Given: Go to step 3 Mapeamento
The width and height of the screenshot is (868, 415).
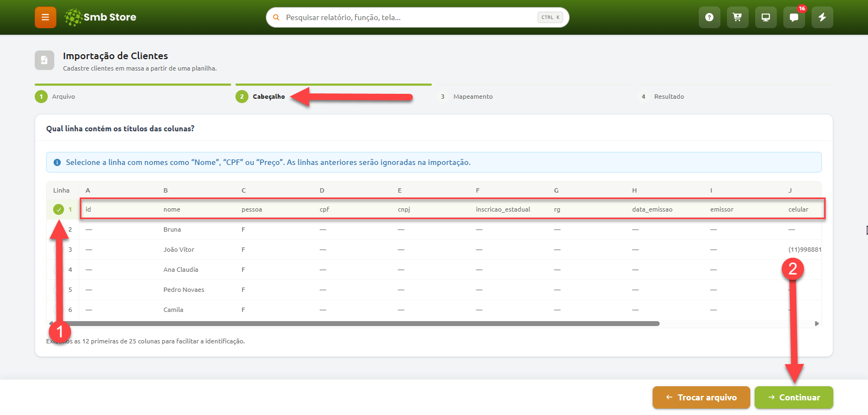Looking at the screenshot, I should click(x=465, y=97).
